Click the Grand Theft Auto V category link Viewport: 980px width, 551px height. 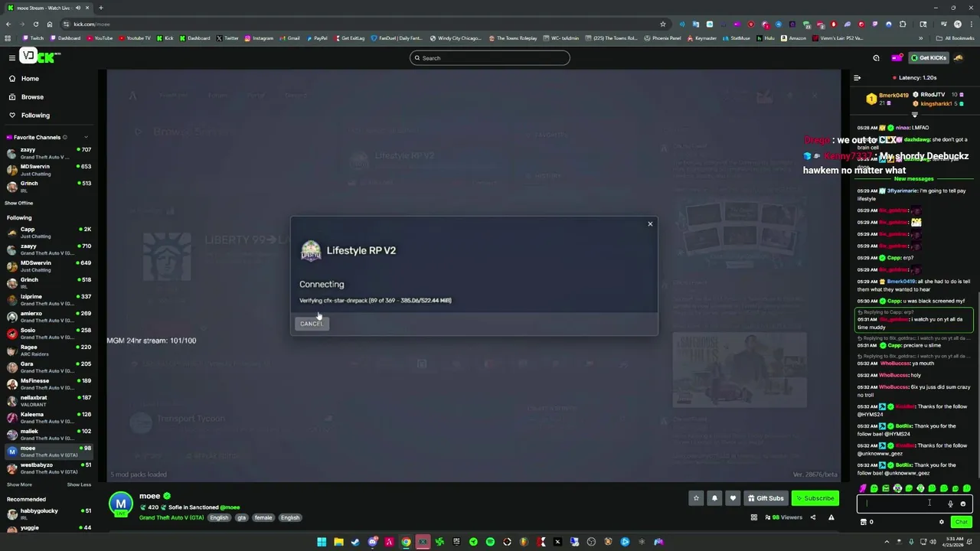point(171,518)
